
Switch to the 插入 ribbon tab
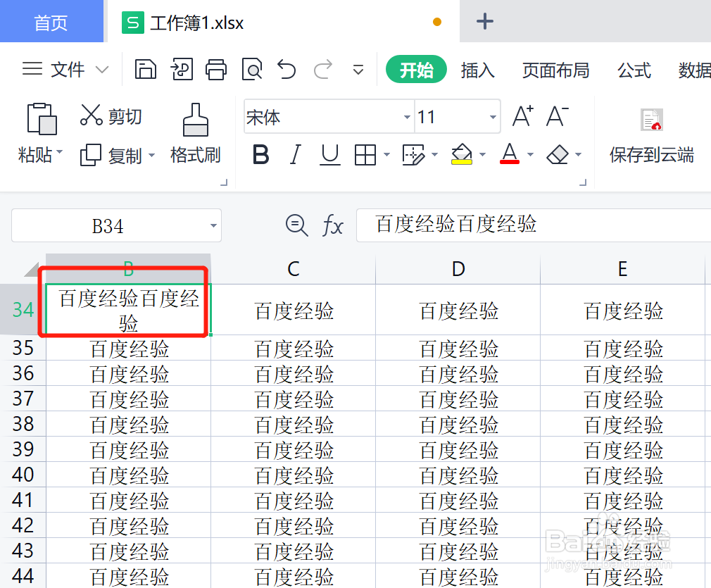click(478, 70)
